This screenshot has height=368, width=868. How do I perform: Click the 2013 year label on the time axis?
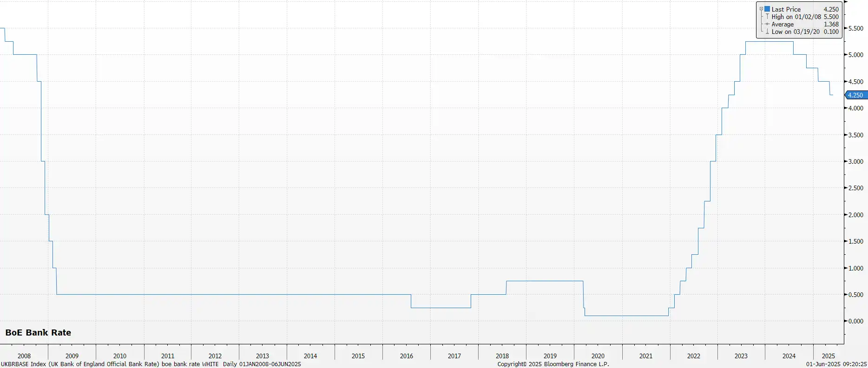pos(263,356)
